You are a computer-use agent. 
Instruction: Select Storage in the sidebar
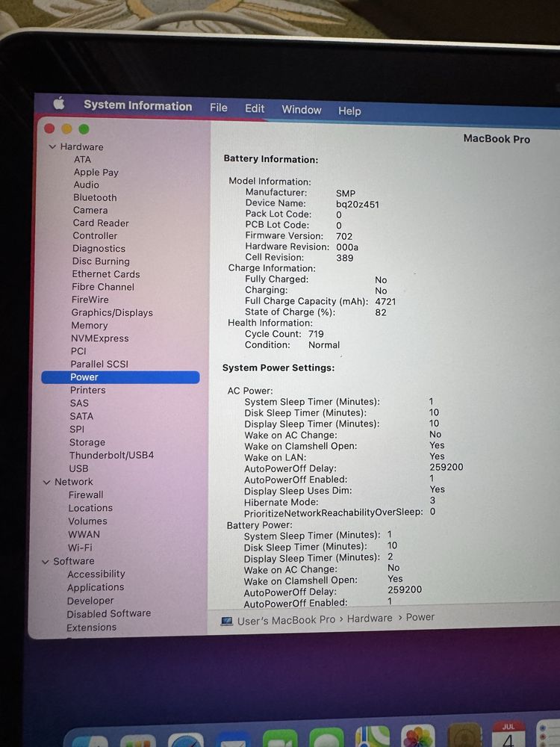pos(87,442)
